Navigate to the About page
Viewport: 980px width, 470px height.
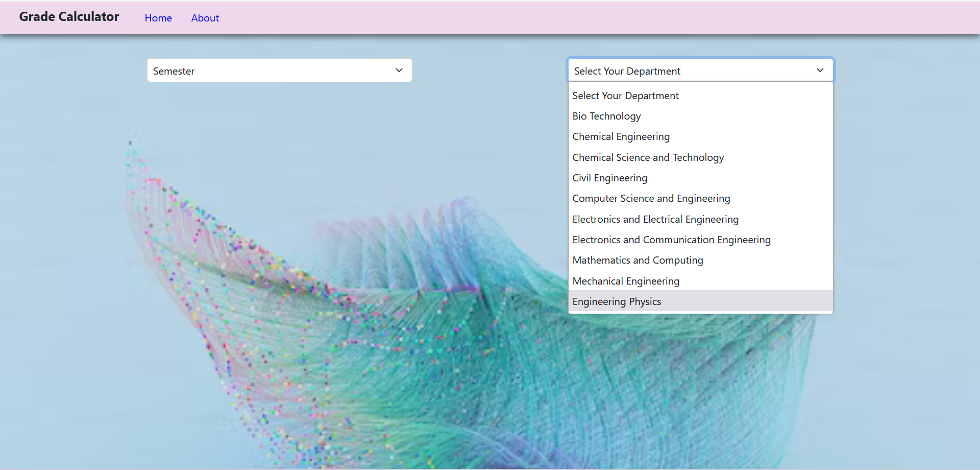(x=205, y=18)
